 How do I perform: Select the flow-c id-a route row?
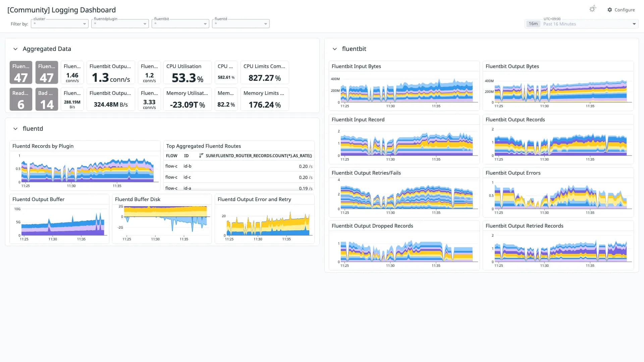[x=239, y=187]
